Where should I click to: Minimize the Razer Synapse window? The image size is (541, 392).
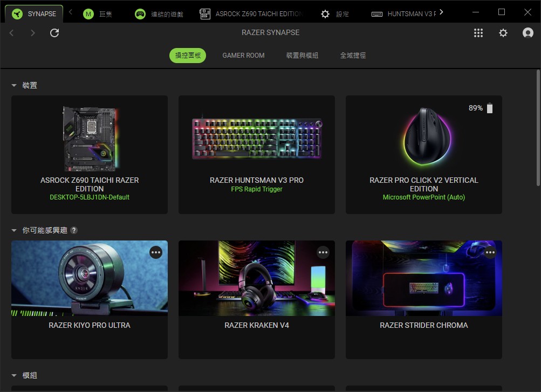point(475,12)
